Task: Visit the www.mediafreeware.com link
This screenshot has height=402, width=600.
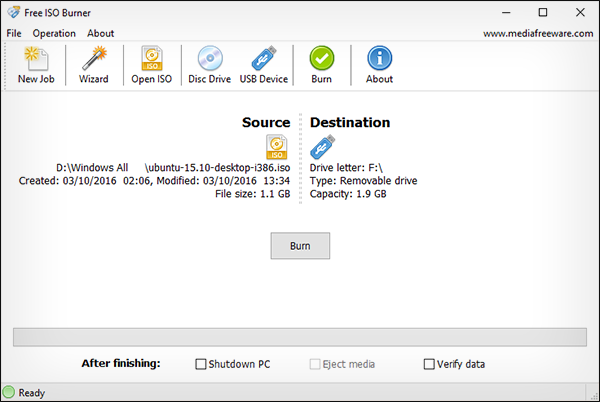Action: [538, 33]
